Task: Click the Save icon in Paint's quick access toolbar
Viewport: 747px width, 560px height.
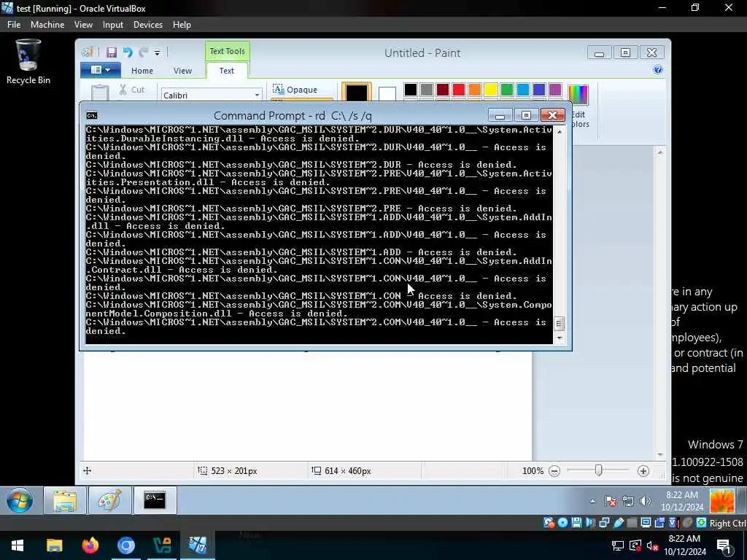Action: tap(112, 52)
